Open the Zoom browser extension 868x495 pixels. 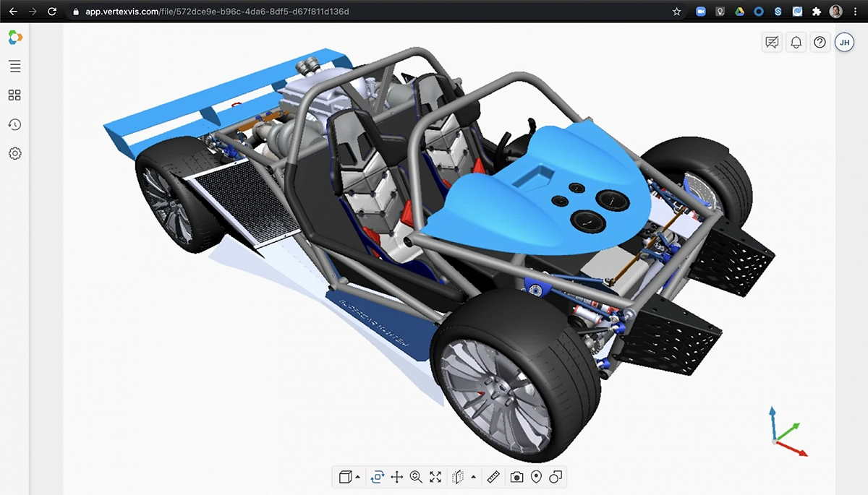(701, 12)
